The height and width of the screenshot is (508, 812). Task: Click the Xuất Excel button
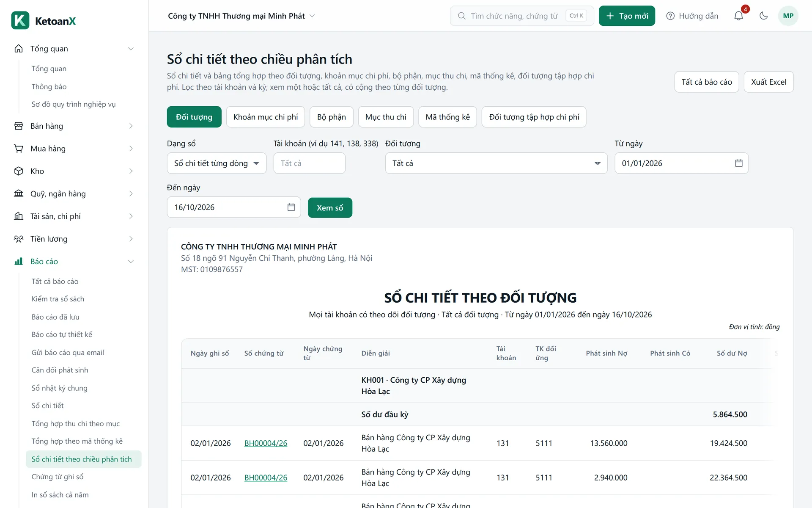[768, 82]
